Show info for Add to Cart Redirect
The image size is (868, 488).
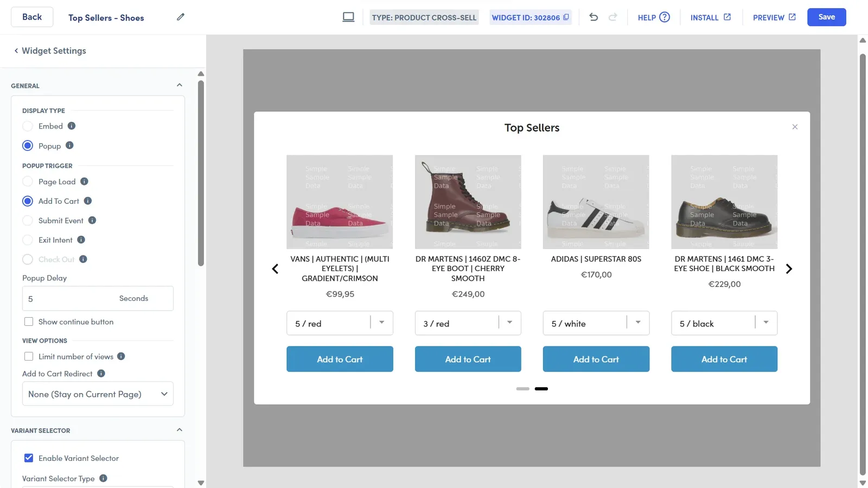pos(101,374)
